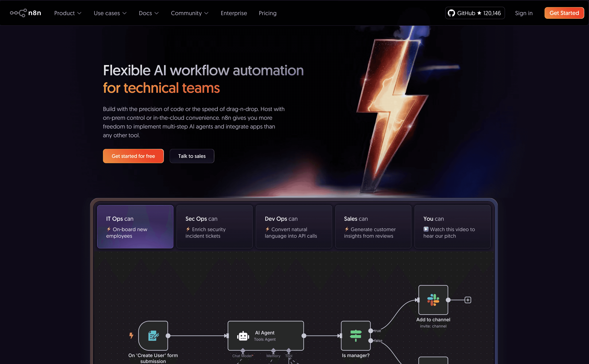Expand the Product dropdown menu
Image resolution: width=589 pixels, height=364 pixels.
click(68, 13)
